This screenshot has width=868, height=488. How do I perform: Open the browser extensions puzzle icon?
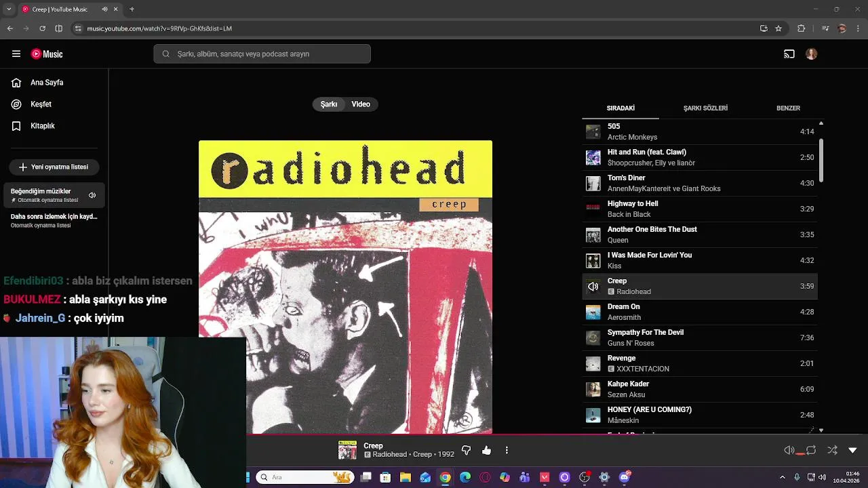pos(802,28)
